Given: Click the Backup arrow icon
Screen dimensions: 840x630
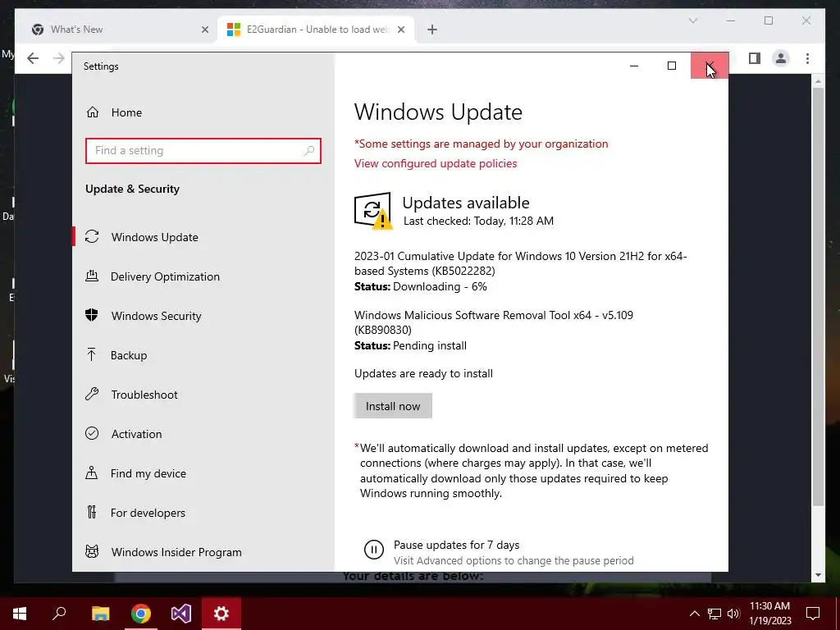Looking at the screenshot, I should point(92,354).
